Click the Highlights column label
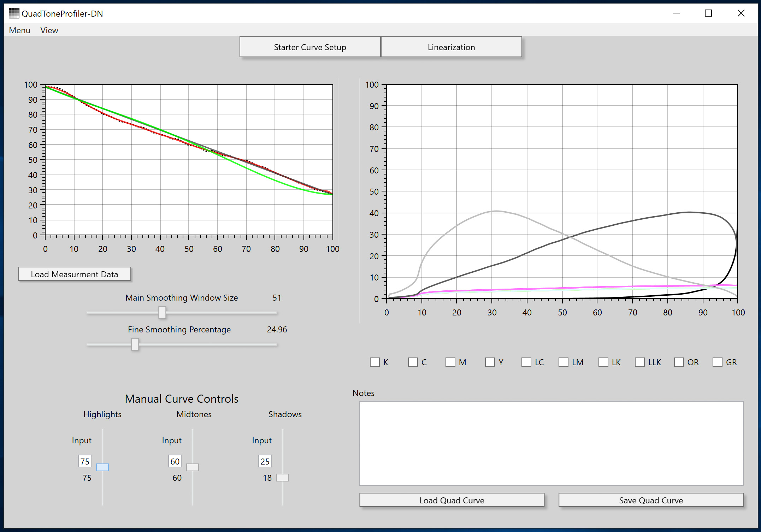 [x=102, y=414]
